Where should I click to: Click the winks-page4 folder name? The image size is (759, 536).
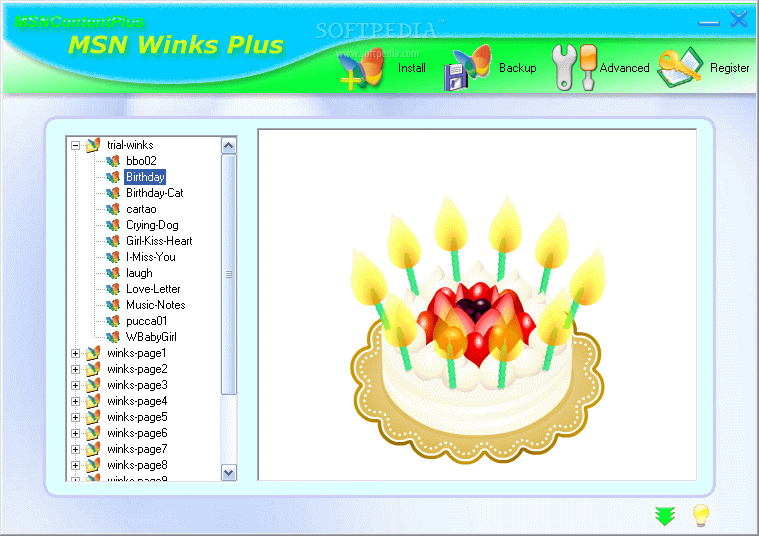click(x=137, y=401)
